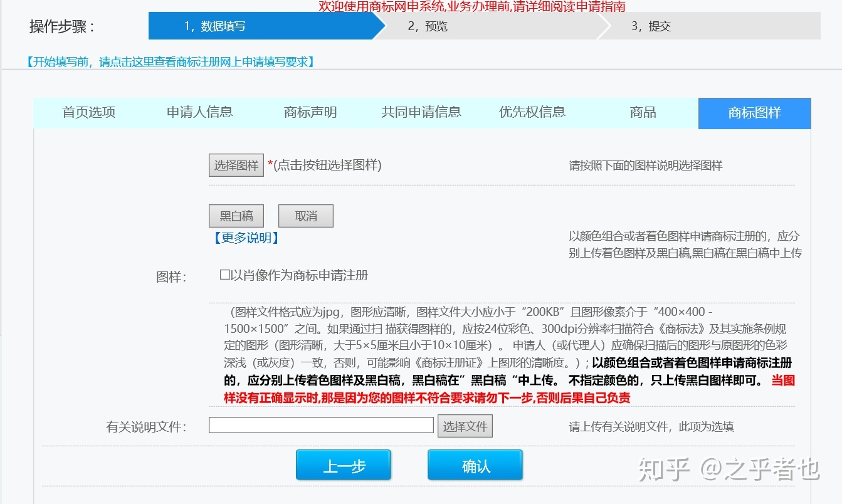The height and width of the screenshot is (504, 842).
Task: Open the online application filling requirements link
Action: tap(169, 61)
